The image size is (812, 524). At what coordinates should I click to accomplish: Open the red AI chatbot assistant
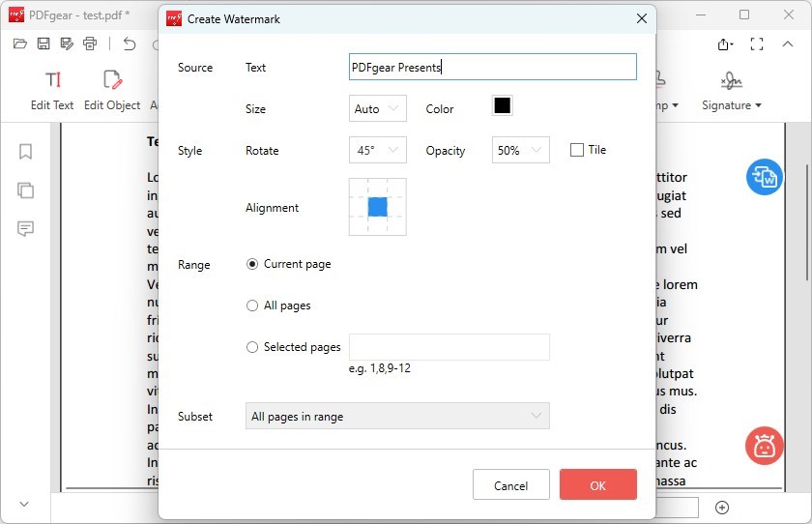(x=764, y=446)
